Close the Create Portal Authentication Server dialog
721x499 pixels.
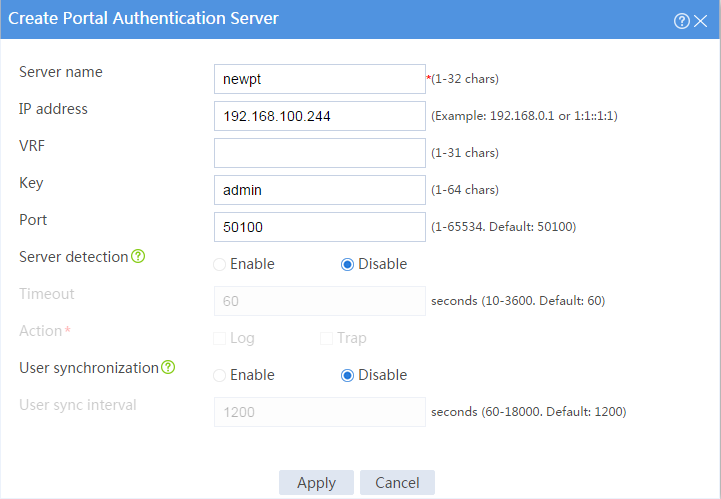click(x=700, y=21)
